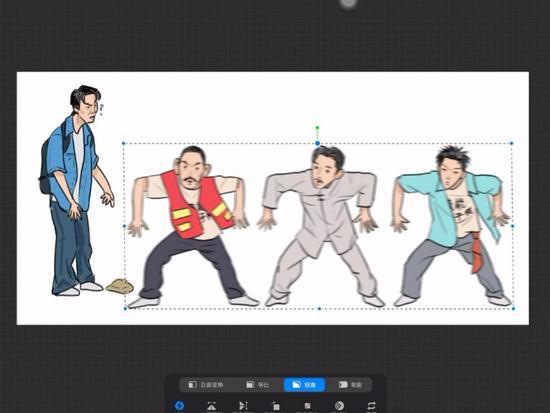Image resolution: width=550 pixels, height=413 pixels.
Task: Tap the Flip Vertical icon
Action: [243, 406]
